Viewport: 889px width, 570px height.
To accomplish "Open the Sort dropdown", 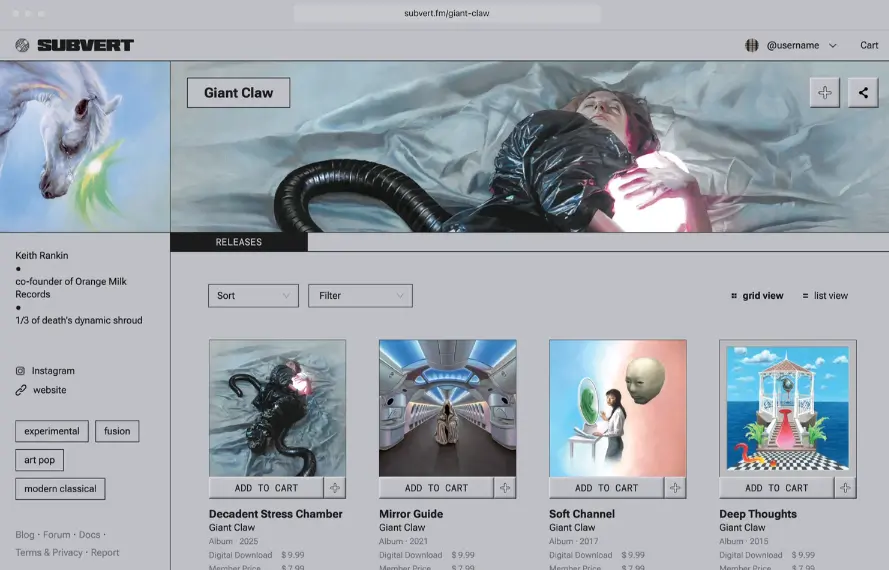I will tap(253, 295).
